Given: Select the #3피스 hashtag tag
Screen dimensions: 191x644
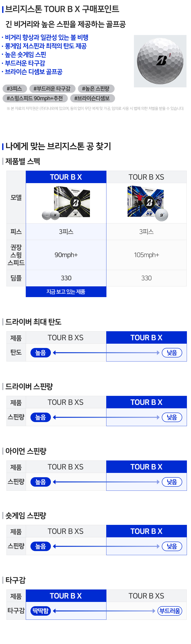Looking at the screenshot, I should [x=15, y=88].
